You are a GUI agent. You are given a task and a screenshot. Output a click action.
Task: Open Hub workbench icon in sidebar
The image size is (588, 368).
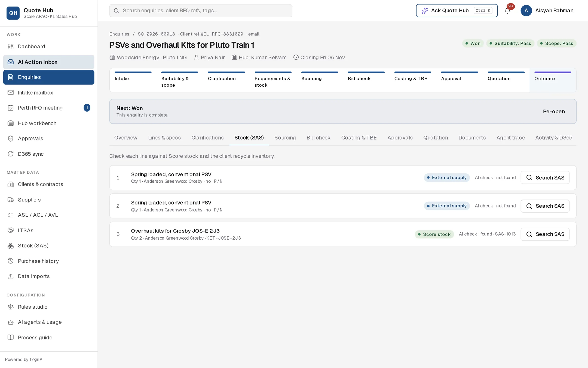pos(11,123)
